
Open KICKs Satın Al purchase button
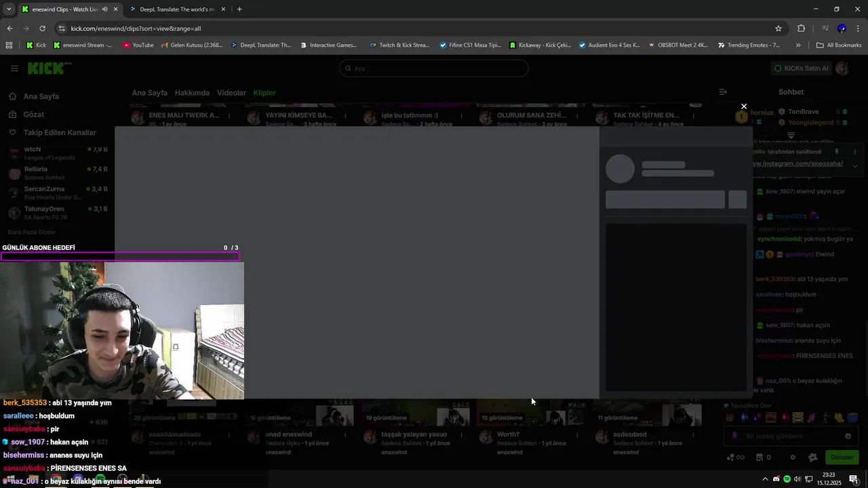coord(802,68)
